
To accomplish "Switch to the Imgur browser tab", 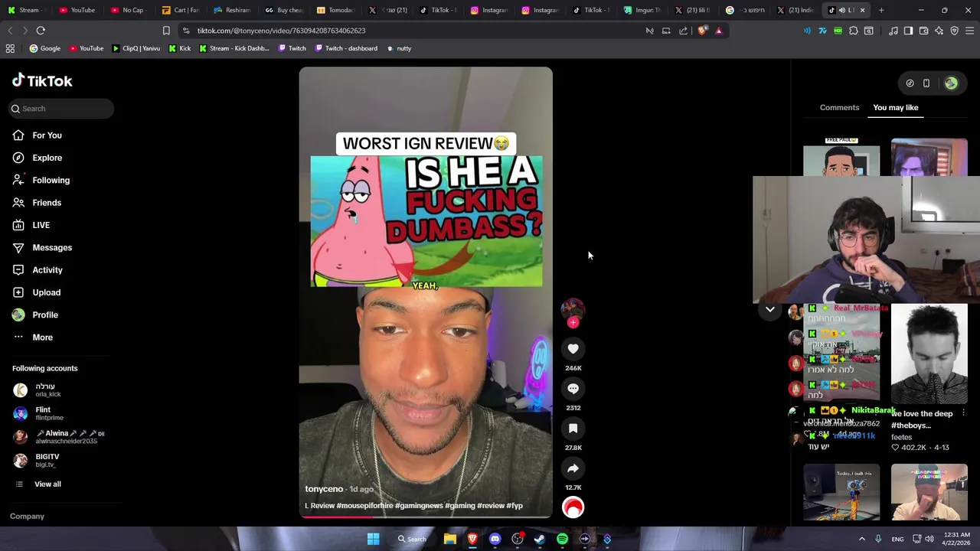I will 642,10.
